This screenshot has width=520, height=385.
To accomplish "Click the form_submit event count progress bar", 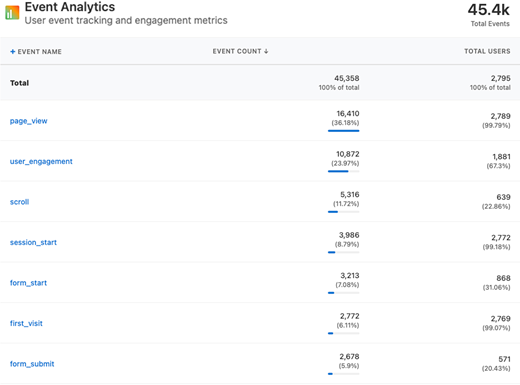I will (343, 374).
